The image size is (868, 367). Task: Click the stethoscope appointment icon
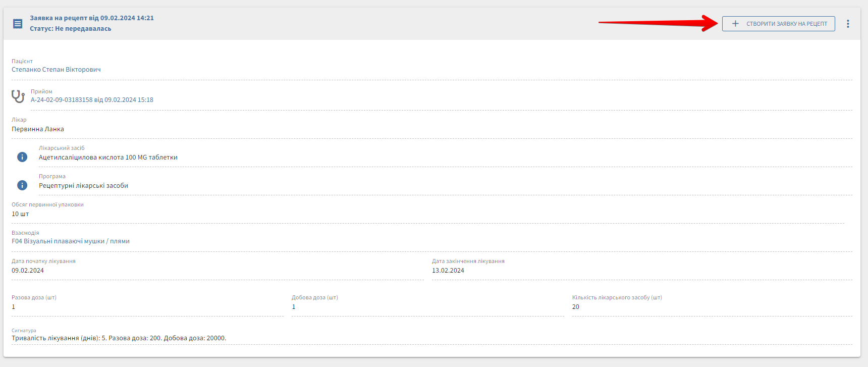pos(18,96)
